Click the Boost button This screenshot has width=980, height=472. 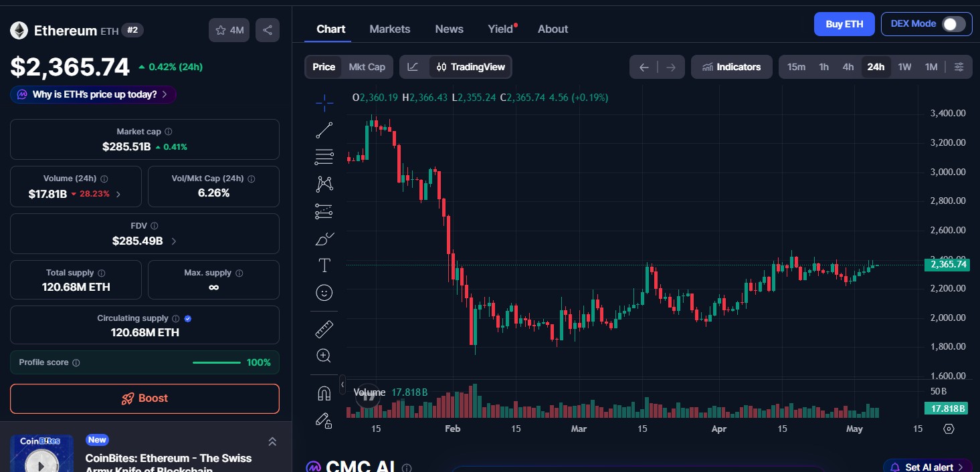144,398
